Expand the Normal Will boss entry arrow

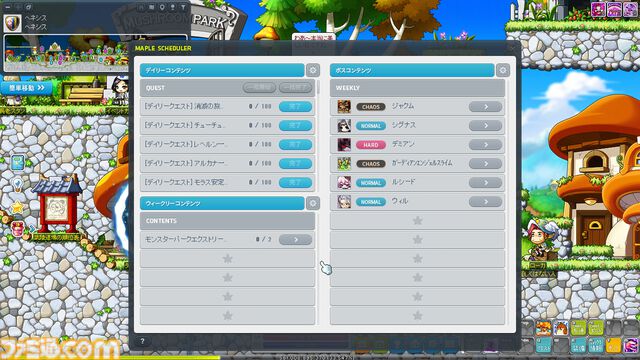click(x=485, y=202)
